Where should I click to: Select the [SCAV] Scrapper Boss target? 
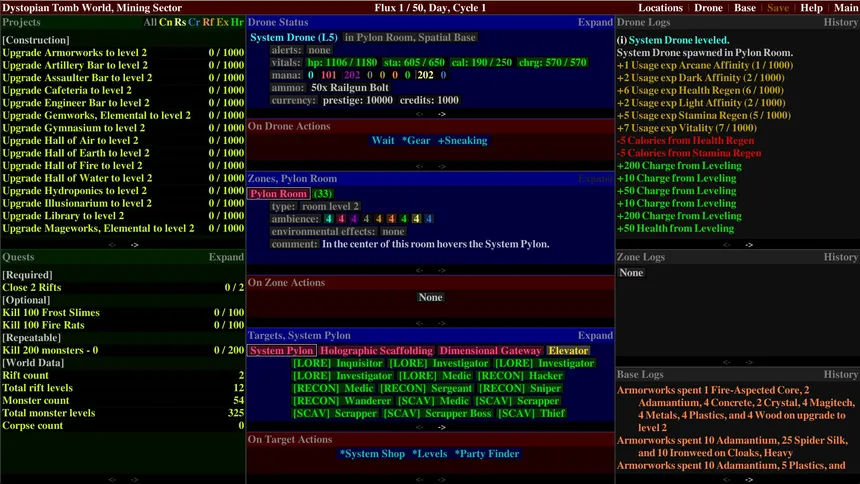(x=437, y=414)
